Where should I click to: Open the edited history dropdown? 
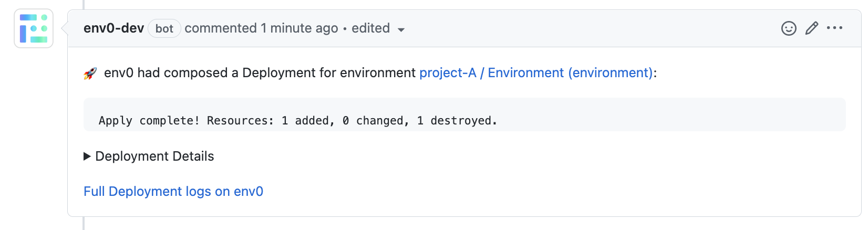371,28
